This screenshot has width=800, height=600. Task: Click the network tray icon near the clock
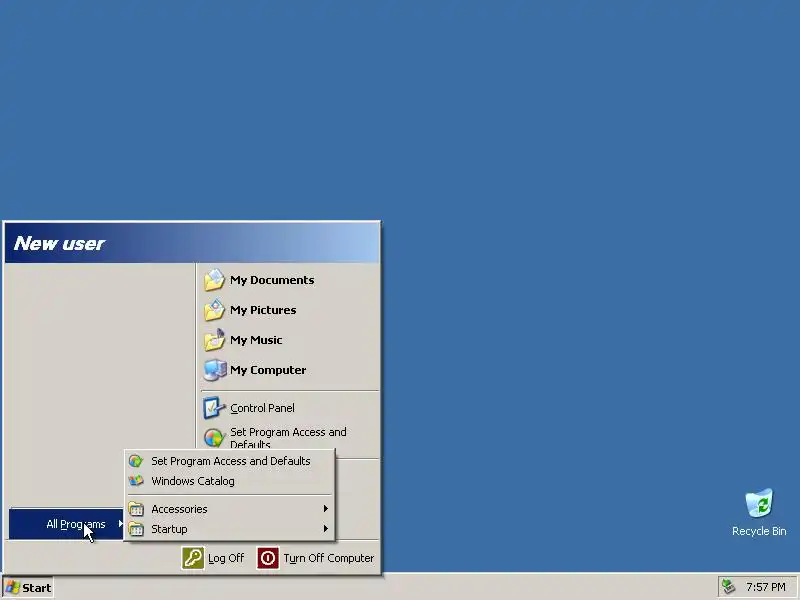pyautogui.click(x=729, y=587)
